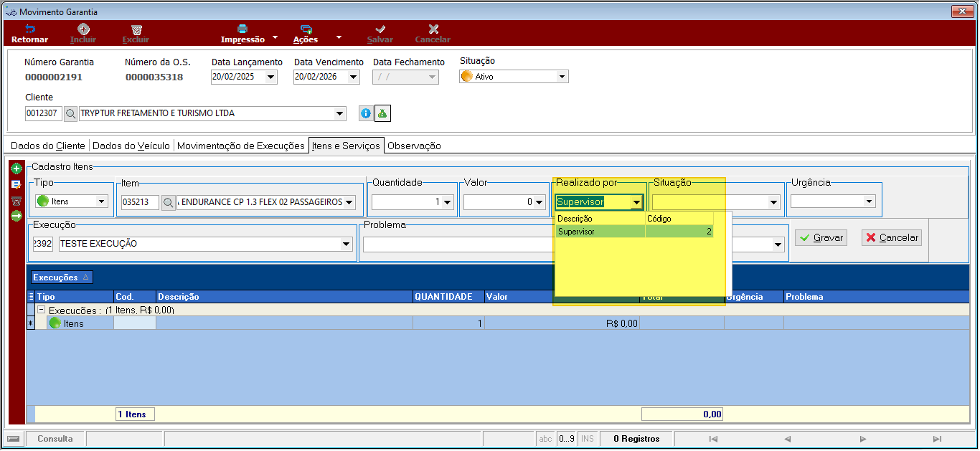Image resolution: width=980 pixels, height=451 pixels.
Task: Sort by the Tipo column header
Action: 74,296
